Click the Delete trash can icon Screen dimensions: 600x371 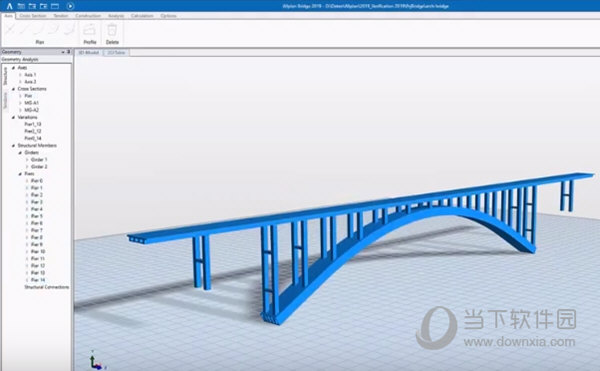(112, 29)
